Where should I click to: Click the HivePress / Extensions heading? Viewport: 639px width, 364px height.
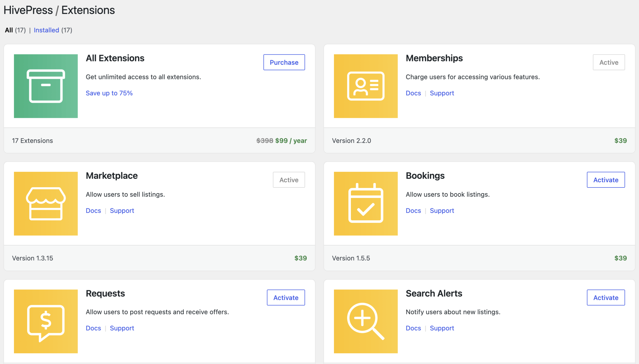(x=59, y=10)
